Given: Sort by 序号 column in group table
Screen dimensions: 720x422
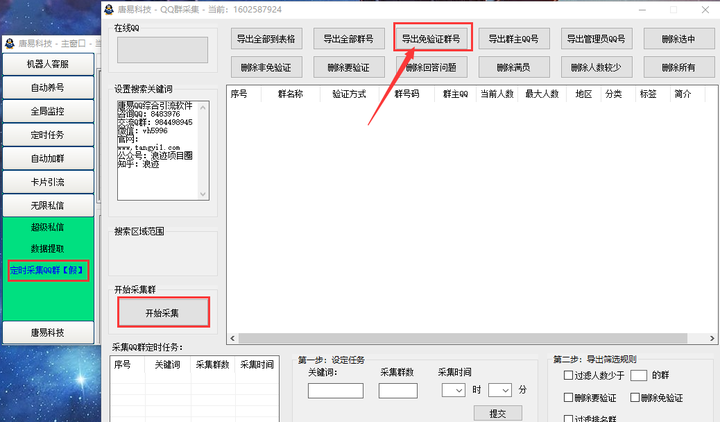Looking at the screenshot, I should click(x=244, y=94).
